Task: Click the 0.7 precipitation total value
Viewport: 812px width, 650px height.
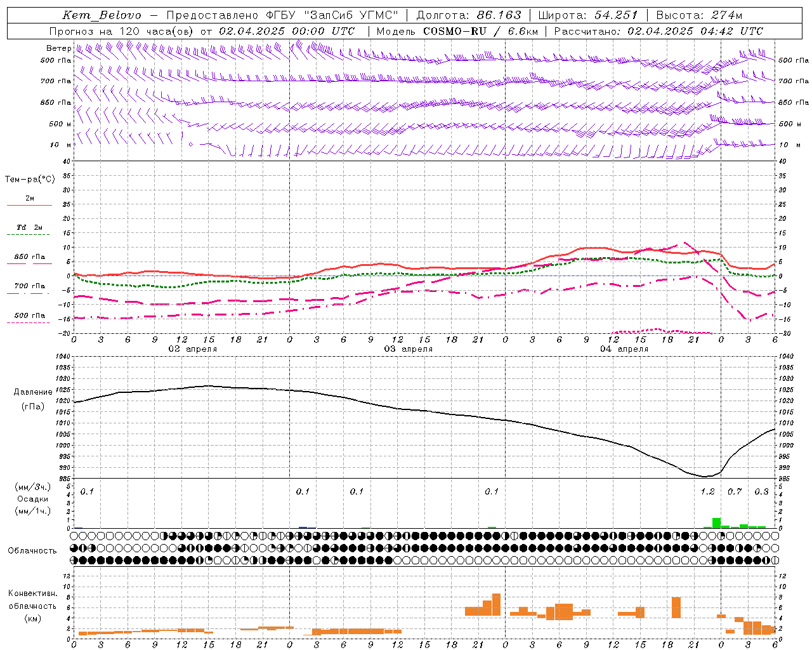Action: (734, 492)
